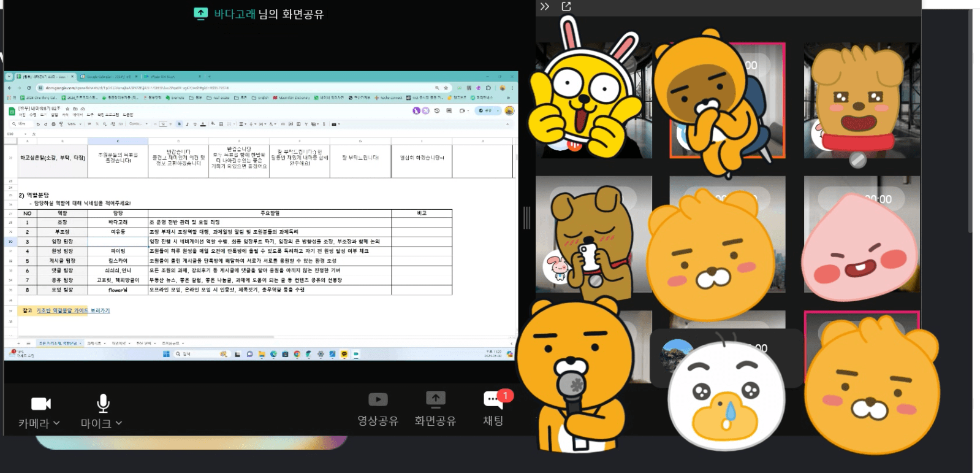This screenshot has height=473, width=980.
Task: Open the all-sheets list icon in tab bar
Action: pos(28,343)
